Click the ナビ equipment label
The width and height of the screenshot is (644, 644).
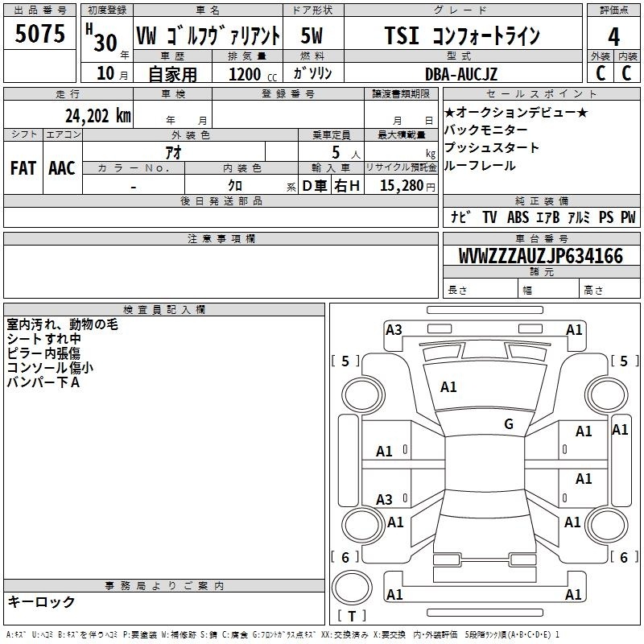coord(460,217)
